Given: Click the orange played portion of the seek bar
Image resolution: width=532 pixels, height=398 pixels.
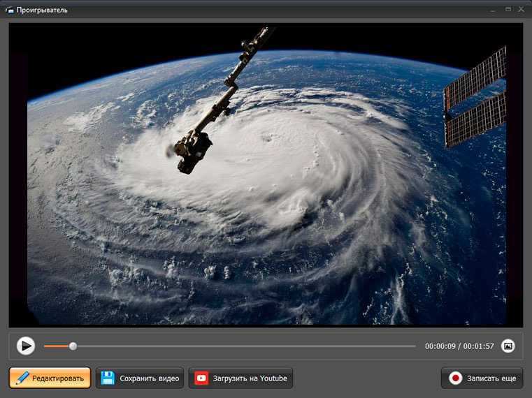Looking at the screenshot, I should click(x=57, y=346).
